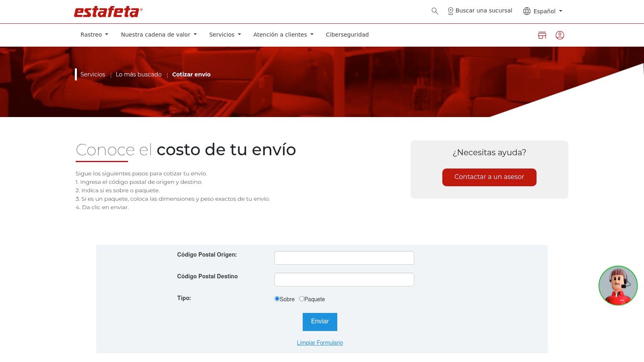Open the Rastreo dropdown menu

click(94, 35)
